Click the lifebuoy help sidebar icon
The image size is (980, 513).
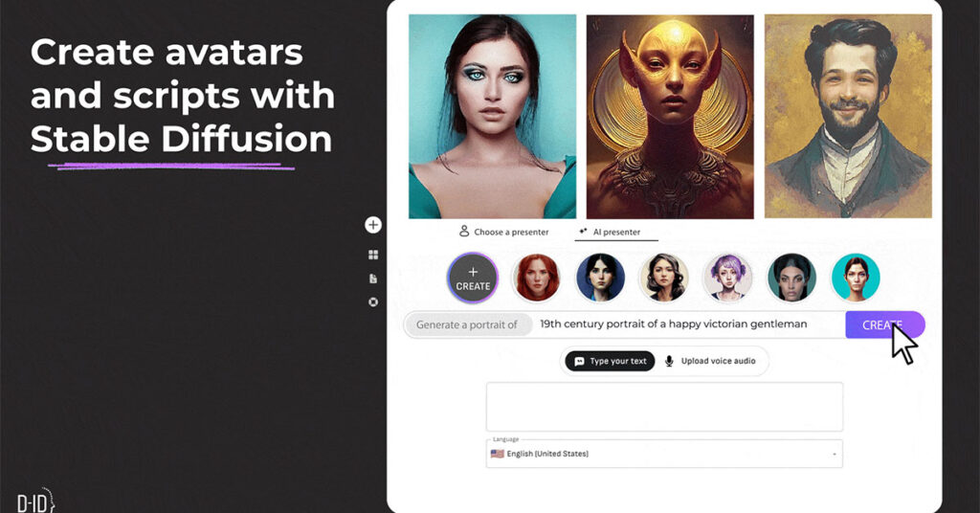(x=373, y=302)
